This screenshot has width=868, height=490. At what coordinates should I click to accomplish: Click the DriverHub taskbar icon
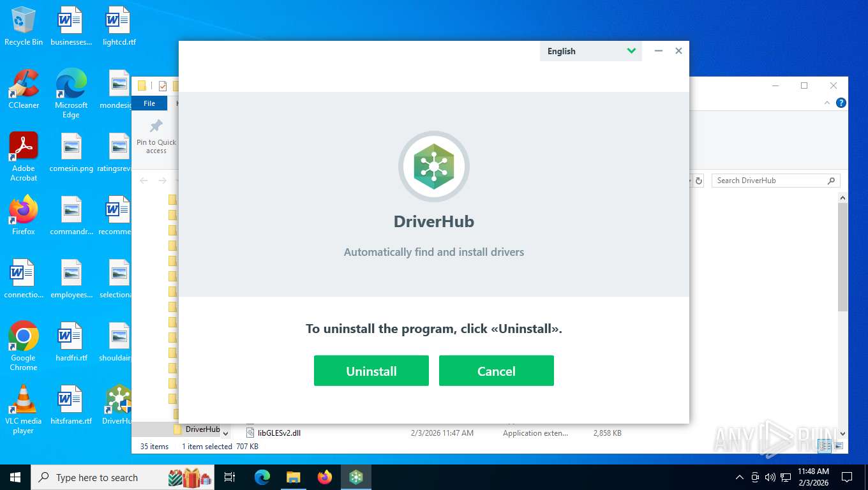pos(356,477)
